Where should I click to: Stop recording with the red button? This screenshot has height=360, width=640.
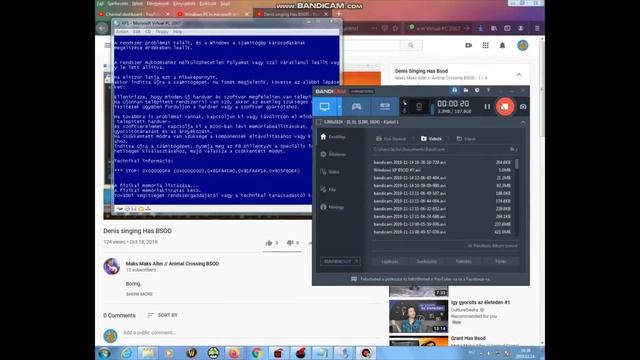click(x=505, y=107)
